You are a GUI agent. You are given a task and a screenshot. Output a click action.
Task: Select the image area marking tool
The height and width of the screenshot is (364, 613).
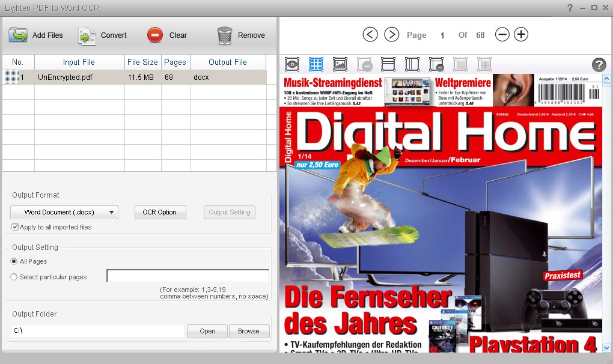pos(340,64)
